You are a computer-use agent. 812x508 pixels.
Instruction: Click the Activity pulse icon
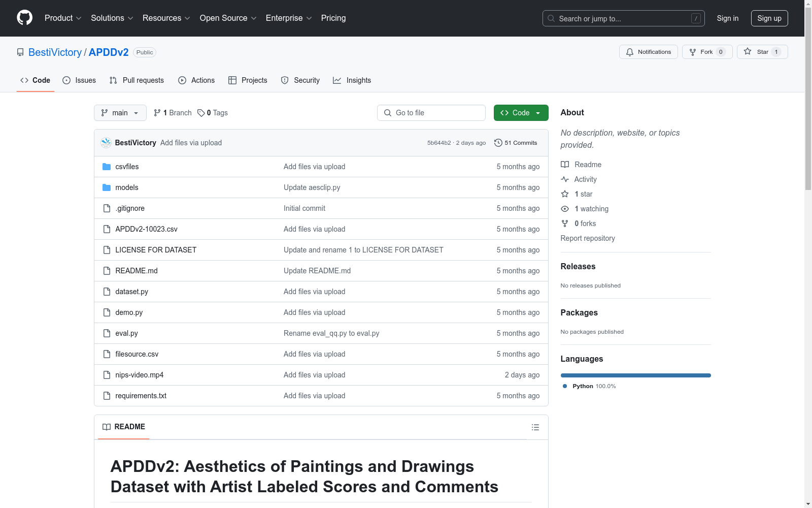[x=565, y=179]
